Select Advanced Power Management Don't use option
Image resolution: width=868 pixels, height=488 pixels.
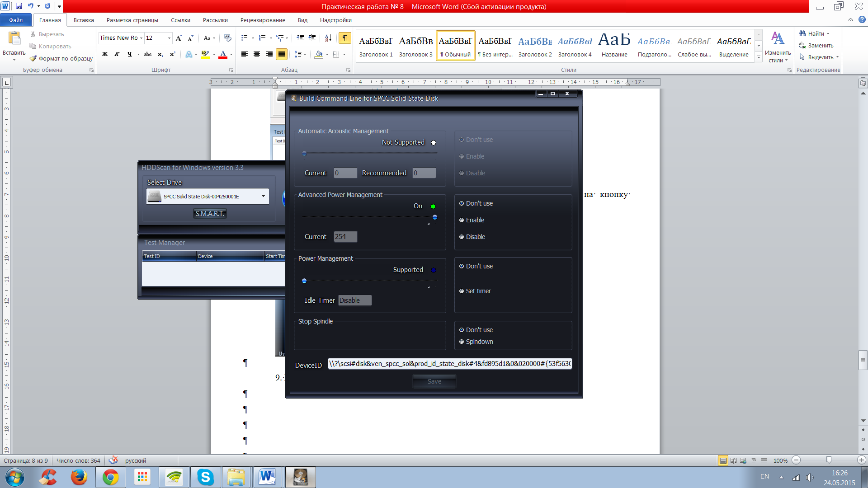pyautogui.click(x=476, y=203)
